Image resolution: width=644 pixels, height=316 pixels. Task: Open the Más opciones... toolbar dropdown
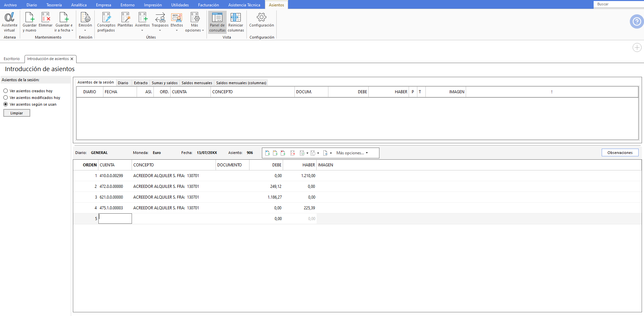point(352,153)
